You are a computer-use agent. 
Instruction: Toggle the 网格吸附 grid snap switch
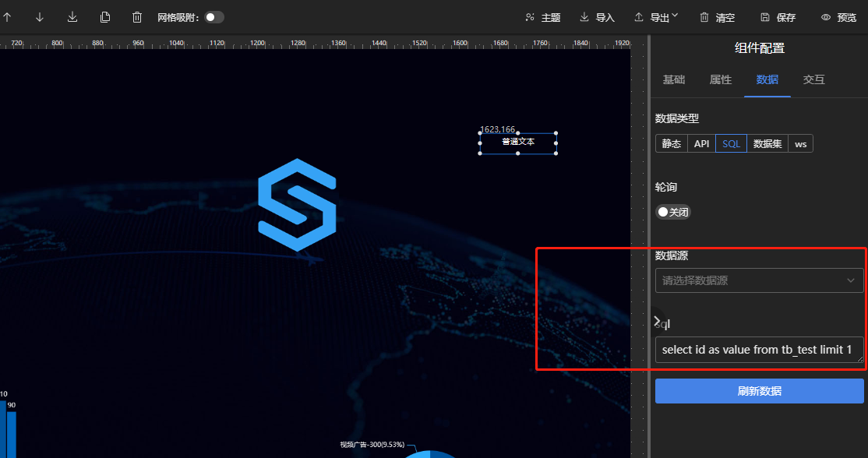coord(214,17)
